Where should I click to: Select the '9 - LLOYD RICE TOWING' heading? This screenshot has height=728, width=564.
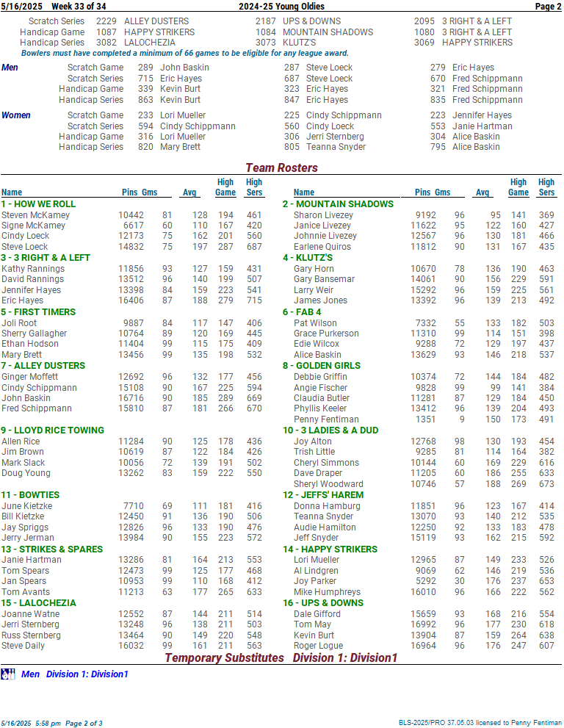[52, 430]
